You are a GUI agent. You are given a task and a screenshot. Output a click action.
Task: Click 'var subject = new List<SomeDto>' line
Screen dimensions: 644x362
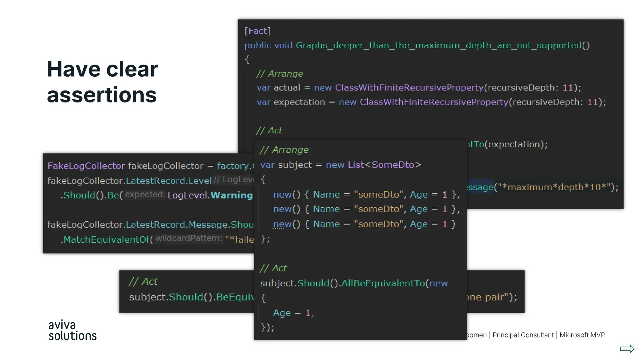341,165
